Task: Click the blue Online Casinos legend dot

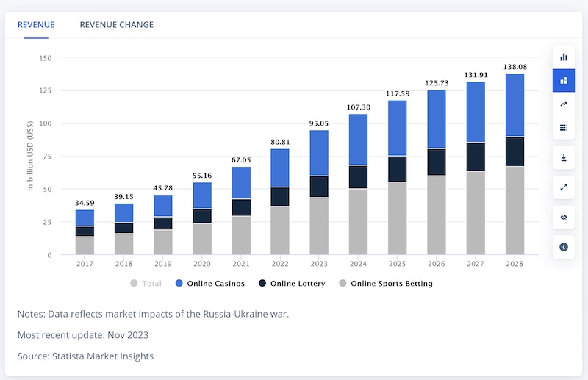Action: coord(179,283)
